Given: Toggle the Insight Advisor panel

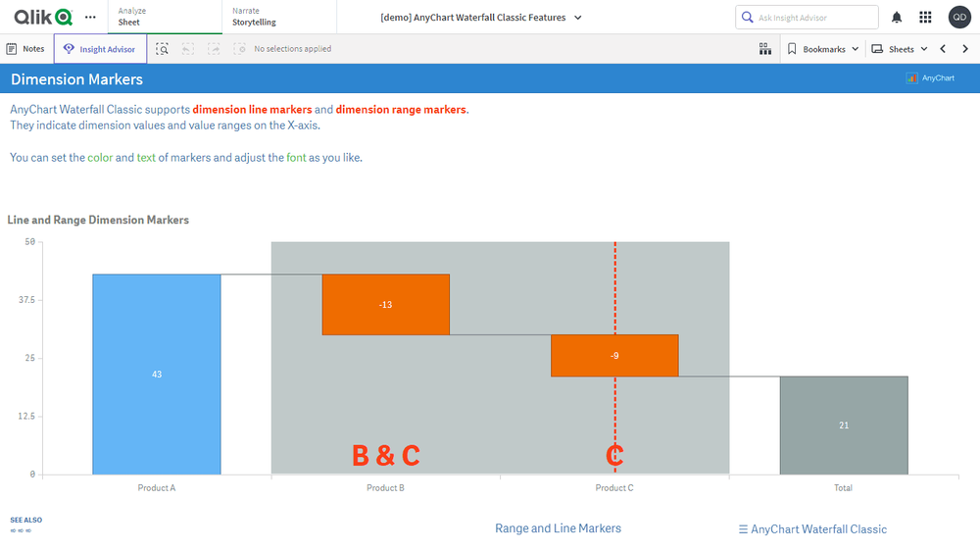Looking at the screenshot, I should click(x=100, y=49).
